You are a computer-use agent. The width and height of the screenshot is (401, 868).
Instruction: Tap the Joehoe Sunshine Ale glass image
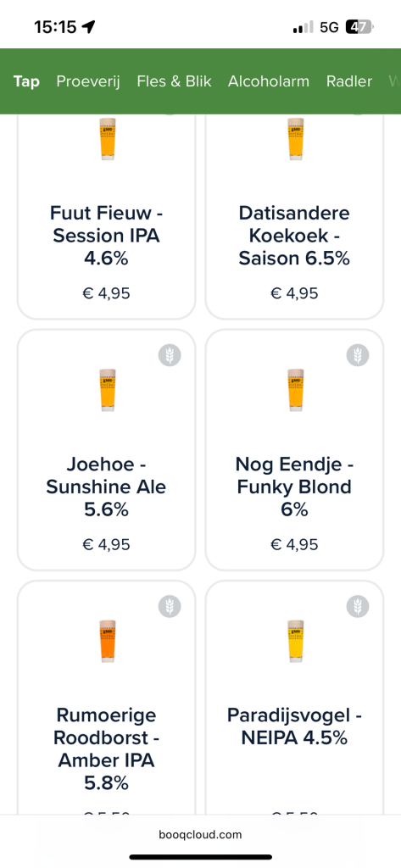pyautogui.click(x=108, y=390)
